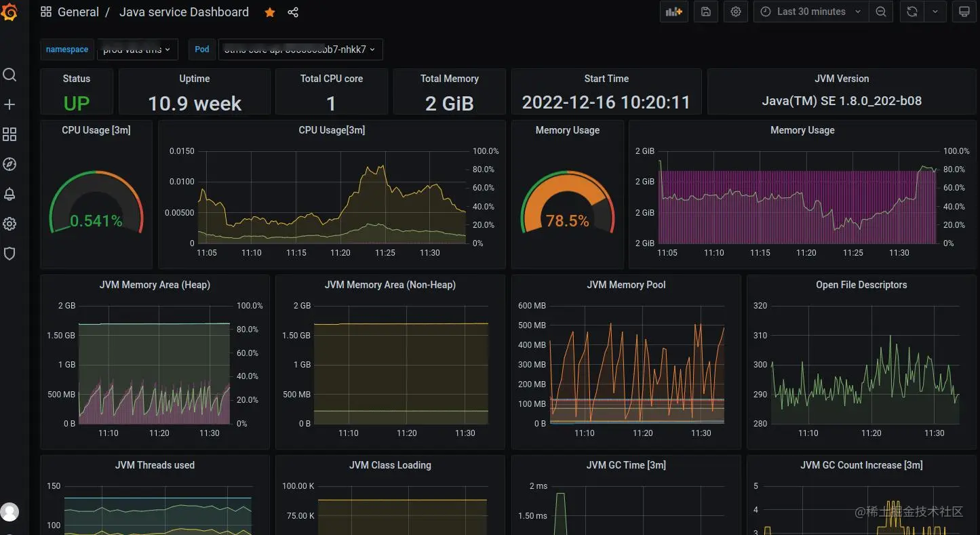Viewport: 980px width, 535px height.
Task: Click the Total Memory 2 GiB value
Action: tap(450, 103)
